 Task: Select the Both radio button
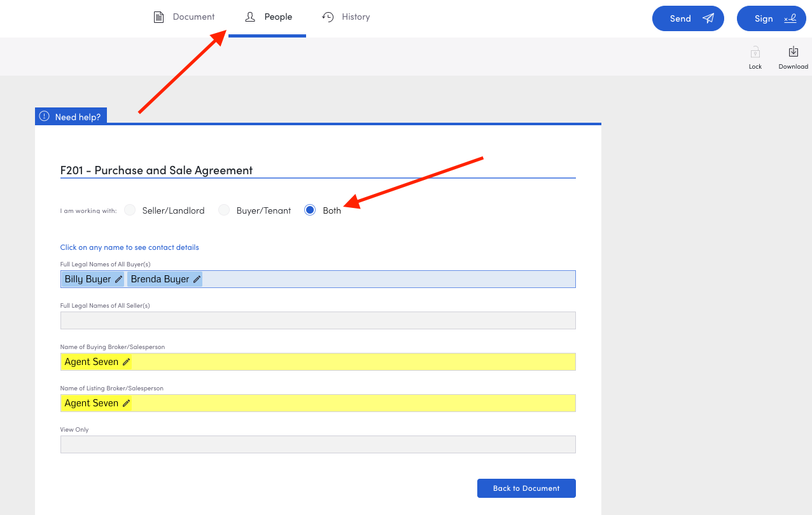[310, 210]
